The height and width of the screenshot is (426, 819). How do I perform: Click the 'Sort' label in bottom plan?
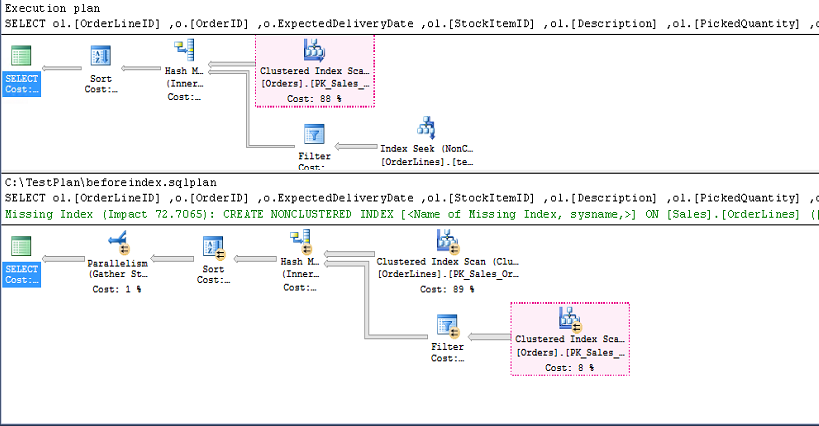(x=213, y=269)
